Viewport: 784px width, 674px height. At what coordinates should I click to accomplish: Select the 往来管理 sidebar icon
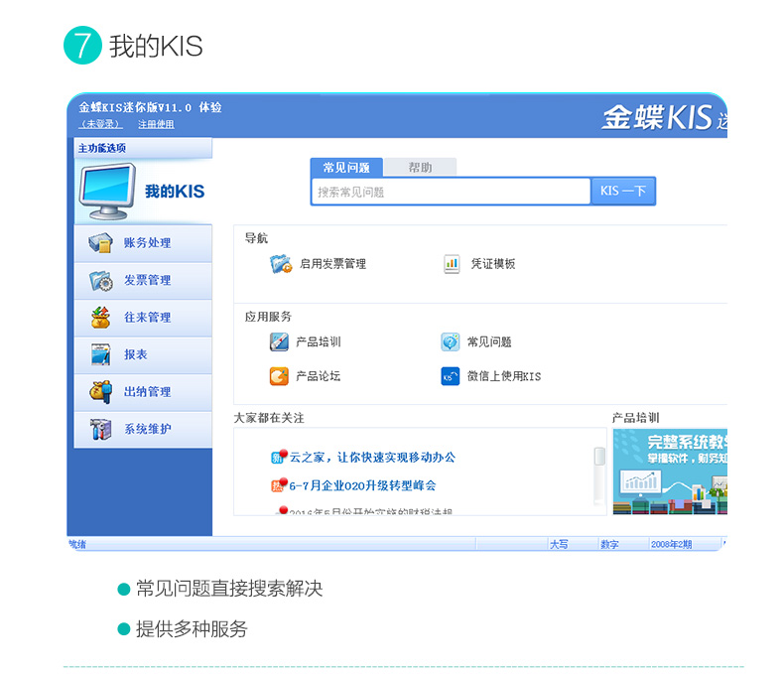100,318
